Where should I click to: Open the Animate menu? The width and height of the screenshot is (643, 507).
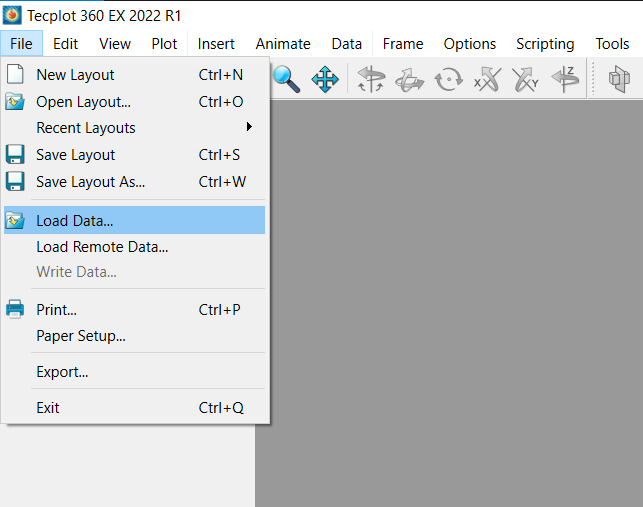click(283, 43)
